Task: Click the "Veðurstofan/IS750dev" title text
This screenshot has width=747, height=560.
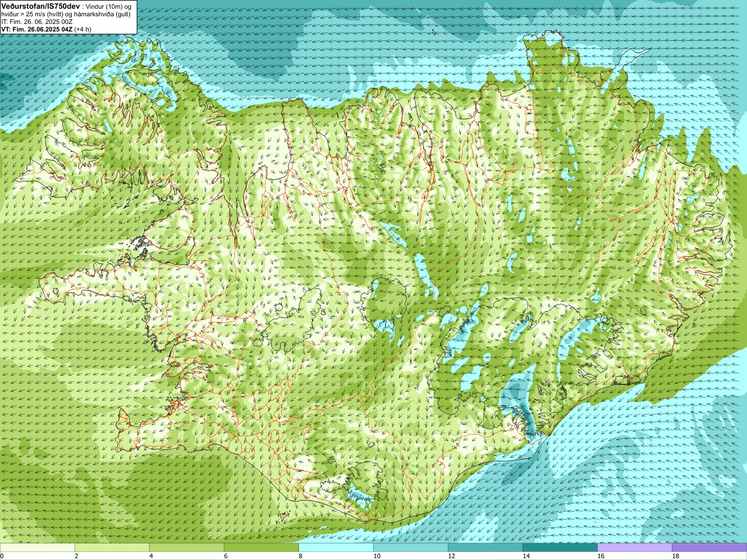Action: pyautogui.click(x=40, y=5)
